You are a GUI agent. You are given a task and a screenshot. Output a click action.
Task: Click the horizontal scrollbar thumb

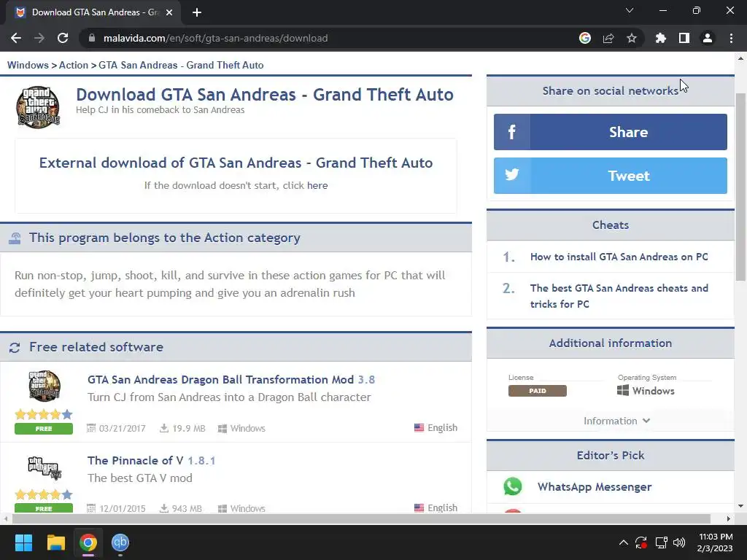click(x=361, y=518)
